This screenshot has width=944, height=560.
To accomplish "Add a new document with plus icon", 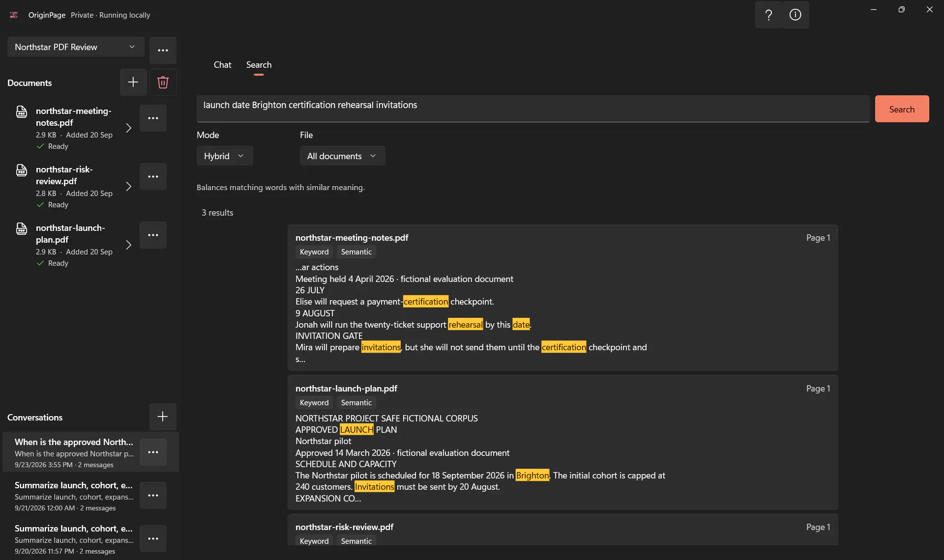I will pos(133,82).
